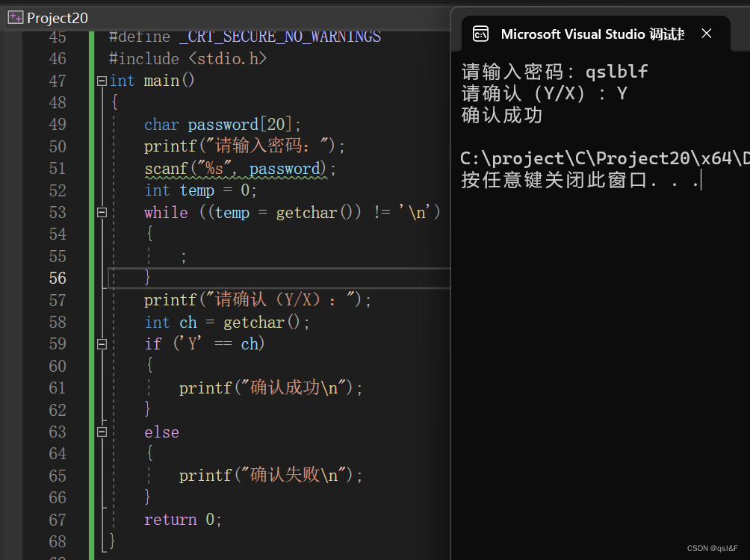750x560 pixels.
Task: Click the Project20 file icon on the tab
Action: (x=15, y=17)
